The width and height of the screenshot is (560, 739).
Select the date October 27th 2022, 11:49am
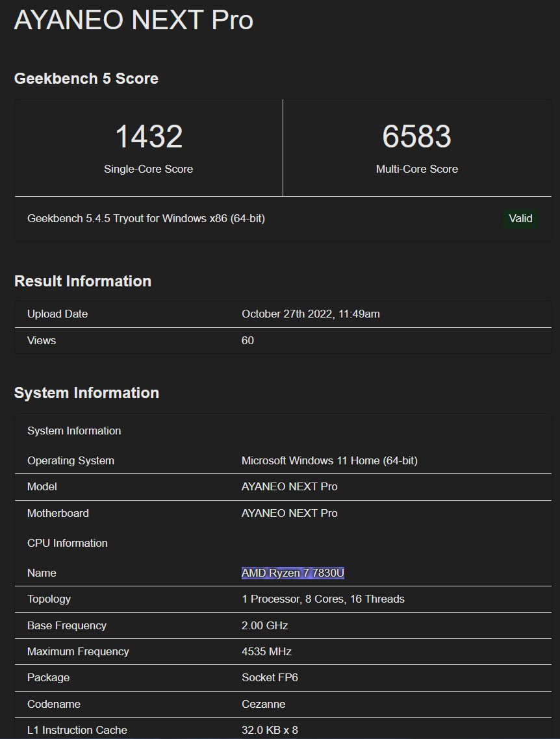tap(311, 314)
